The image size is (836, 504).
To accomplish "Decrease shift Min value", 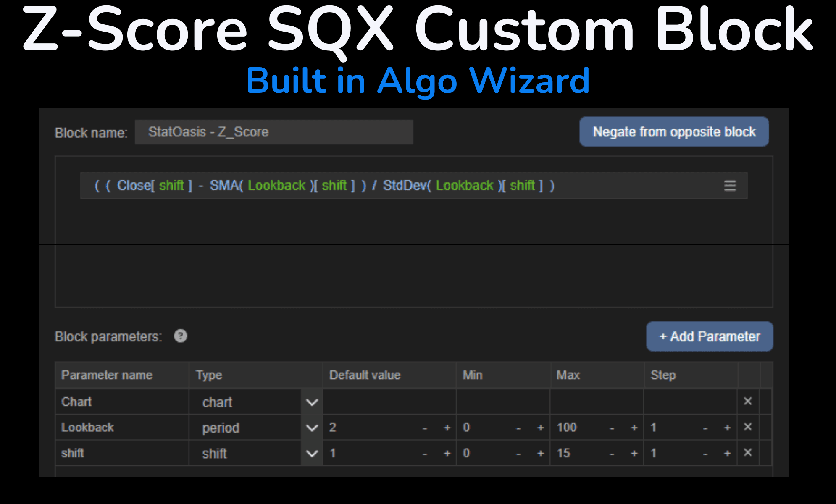I will (x=518, y=453).
